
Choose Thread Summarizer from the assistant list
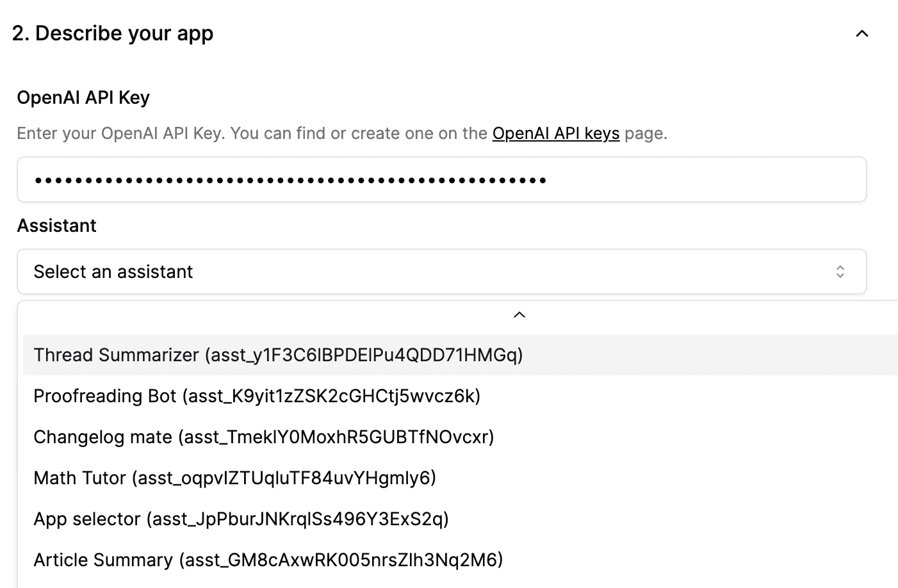pos(278,355)
